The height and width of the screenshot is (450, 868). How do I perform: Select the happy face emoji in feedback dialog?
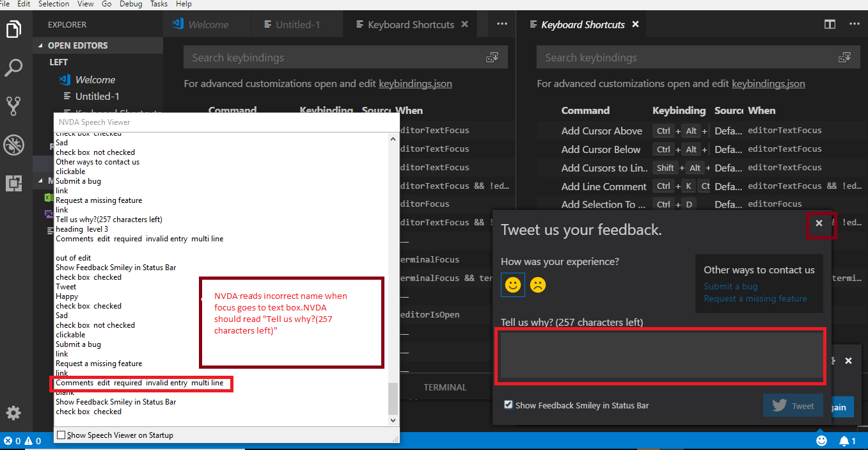point(512,284)
